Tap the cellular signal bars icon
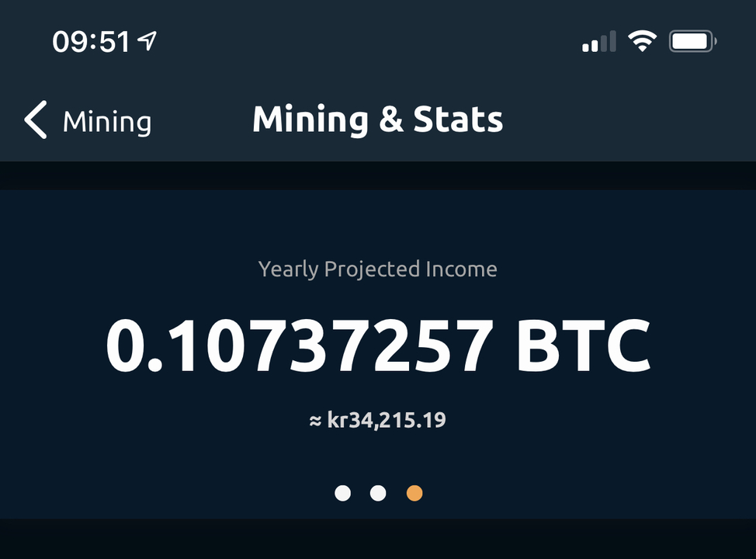The height and width of the screenshot is (559, 756). tap(598, 41)
